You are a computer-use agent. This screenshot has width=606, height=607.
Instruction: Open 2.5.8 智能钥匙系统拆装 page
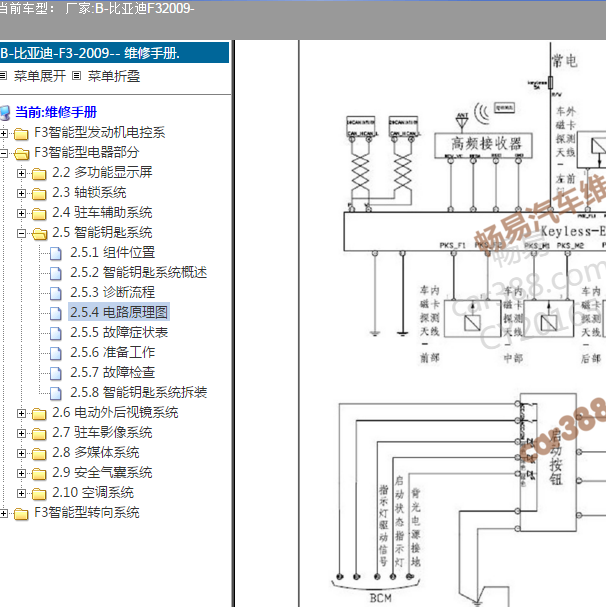[x=139, y=393]
